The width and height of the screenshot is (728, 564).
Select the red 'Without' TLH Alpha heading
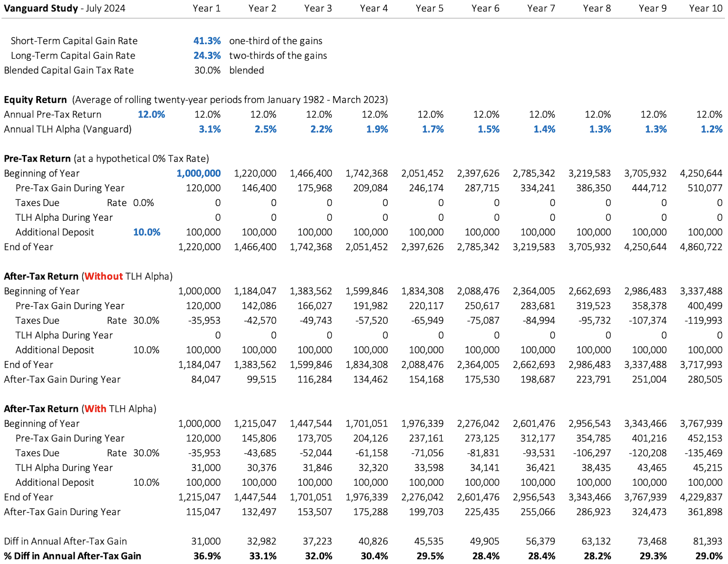(x=103, y=276)
